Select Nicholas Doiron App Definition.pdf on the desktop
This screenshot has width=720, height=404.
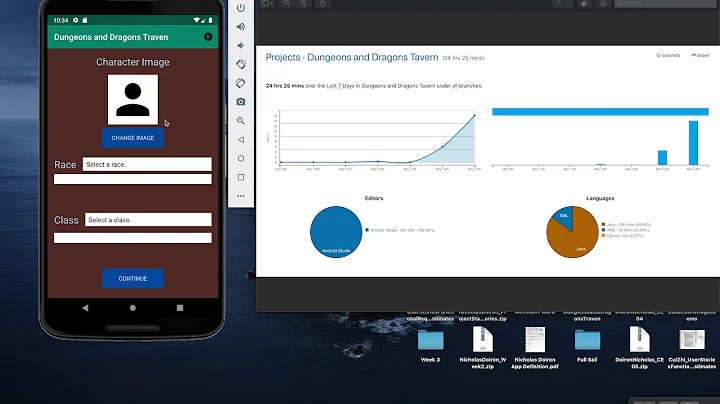coord(535,348)
